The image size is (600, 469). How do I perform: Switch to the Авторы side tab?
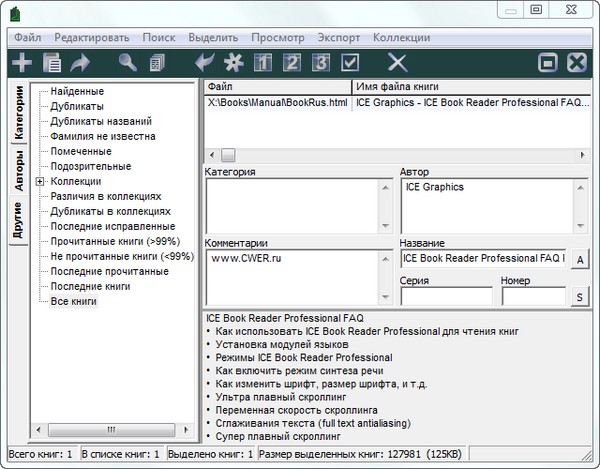click(19, 172)
